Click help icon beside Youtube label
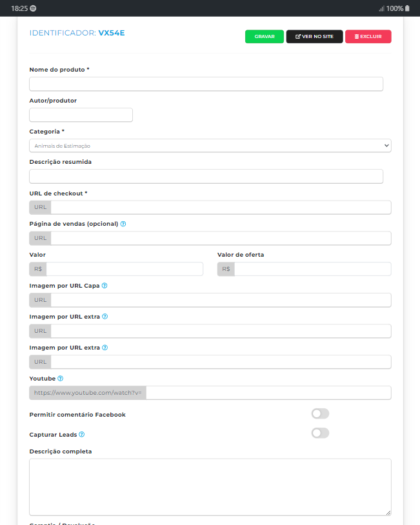 (x=60, y=379)
